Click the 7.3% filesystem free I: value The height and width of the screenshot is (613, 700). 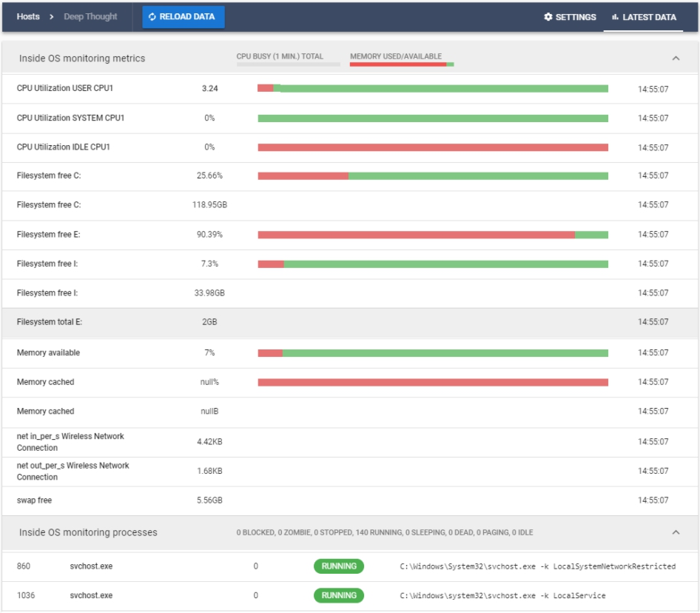point(209,264)
